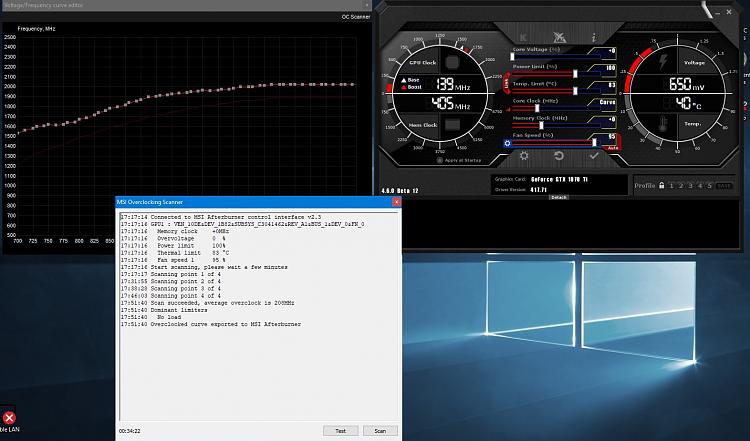Image resolution: width=750 pixels, height=441 pixels.
Task: Click the Test button in Overclocking Scanner
Action: (x=340, y=431)
